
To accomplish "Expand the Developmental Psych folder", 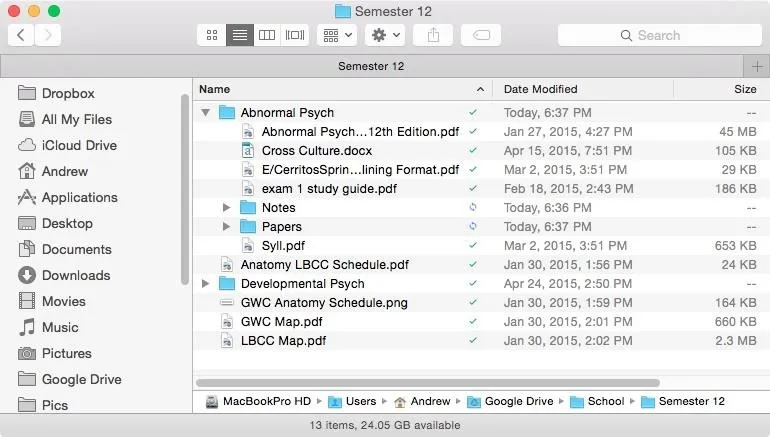I will point(206,284).
